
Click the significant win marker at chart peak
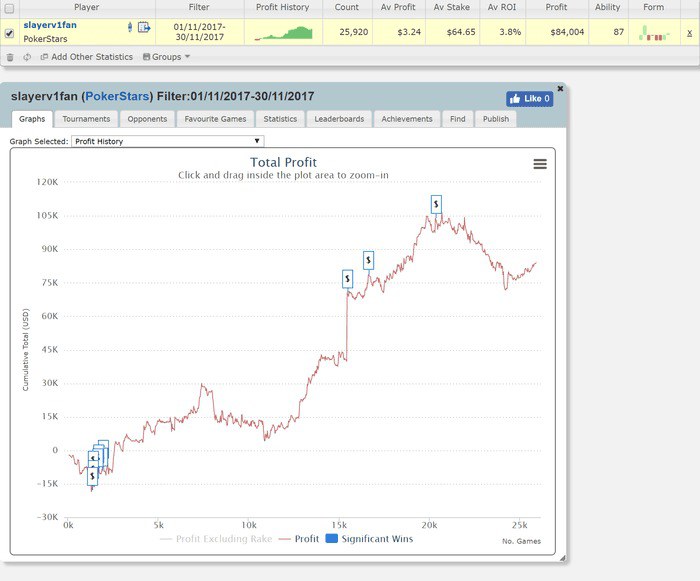(436, 204)
